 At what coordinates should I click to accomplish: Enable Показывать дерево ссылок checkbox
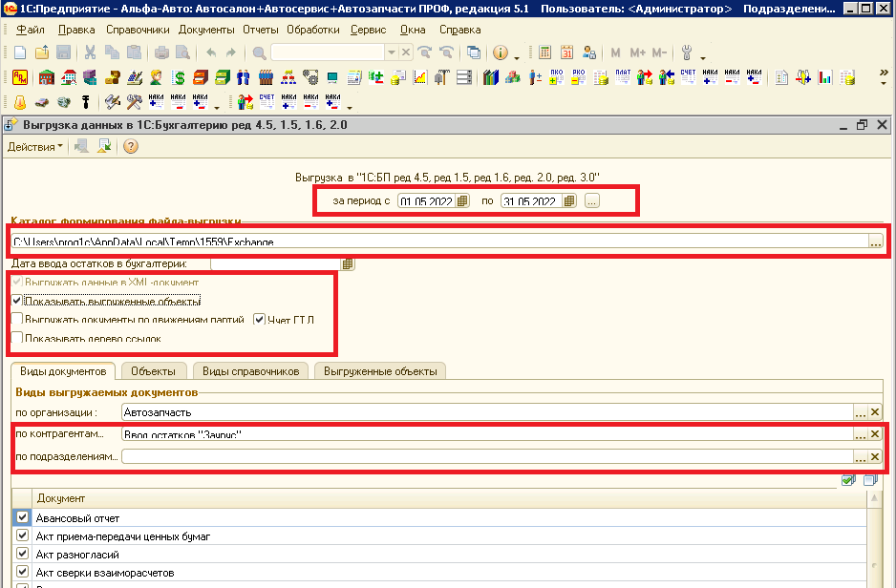tap(17, 337)
